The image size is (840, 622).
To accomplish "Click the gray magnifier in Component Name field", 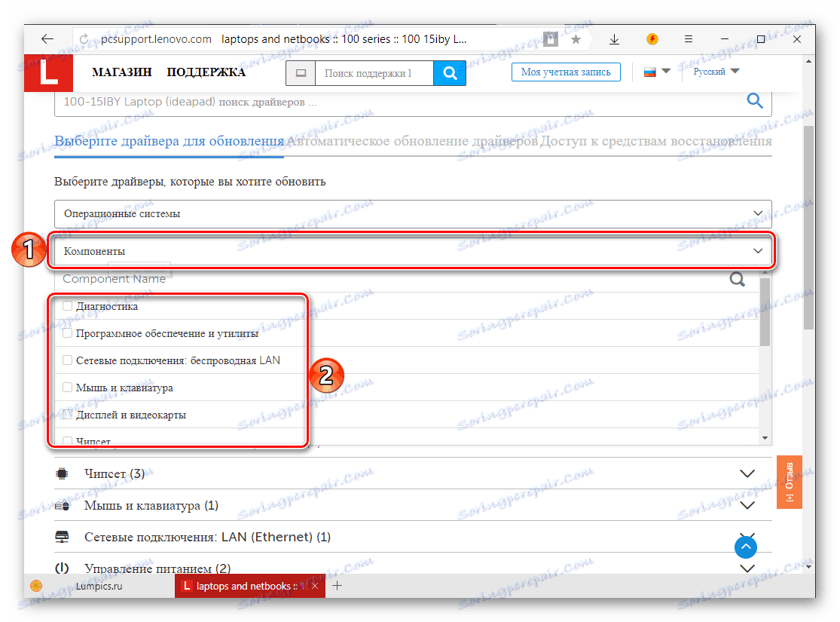I will coord(737,279).
